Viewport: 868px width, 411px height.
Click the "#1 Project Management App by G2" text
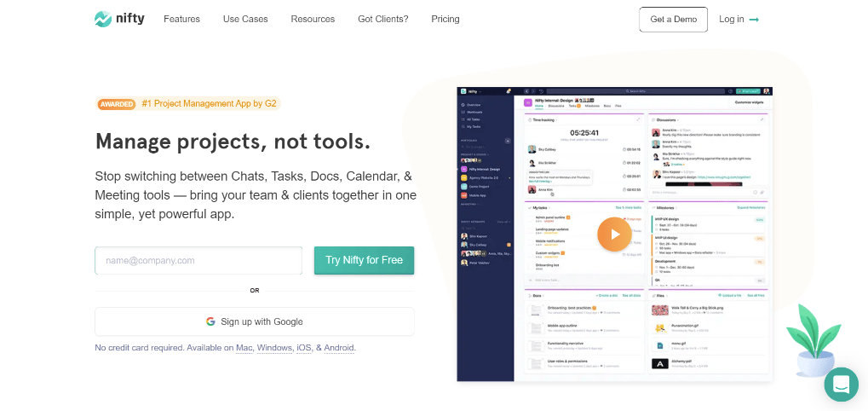(x=210, y=103)
